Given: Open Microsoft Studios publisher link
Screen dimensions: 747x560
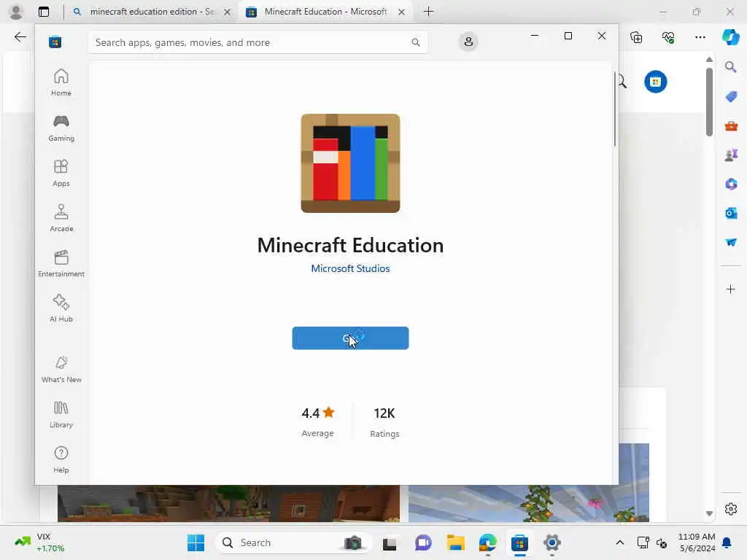Looking at the screenshot, I should 350,268.
